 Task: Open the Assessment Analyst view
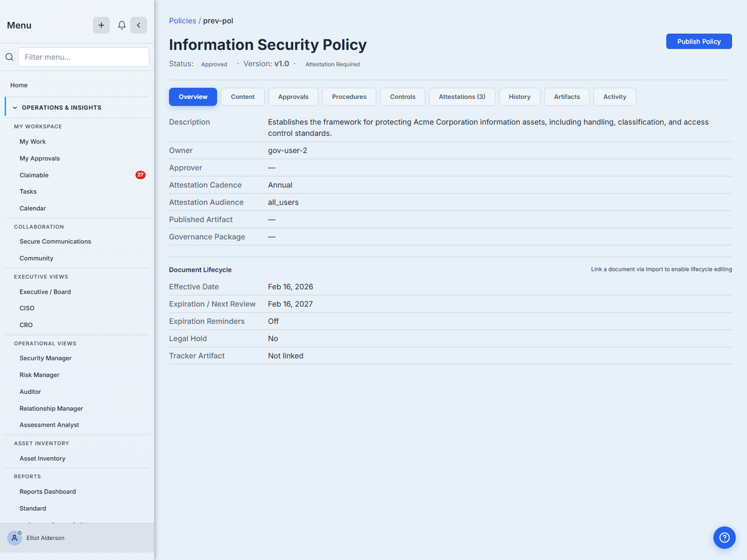coord(49,425)
